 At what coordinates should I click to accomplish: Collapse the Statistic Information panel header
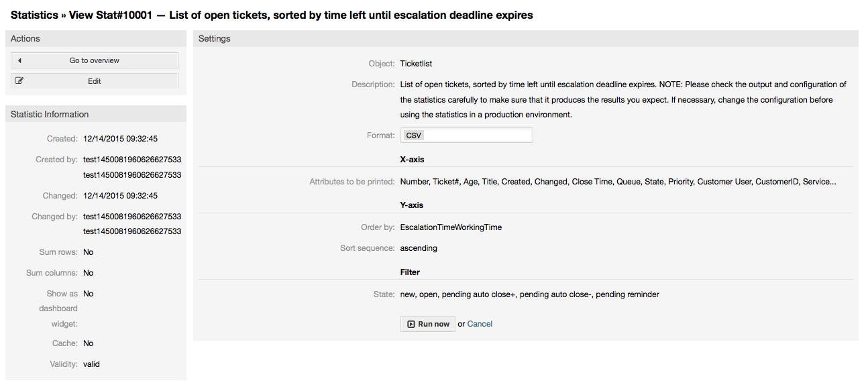click(96, 115)
